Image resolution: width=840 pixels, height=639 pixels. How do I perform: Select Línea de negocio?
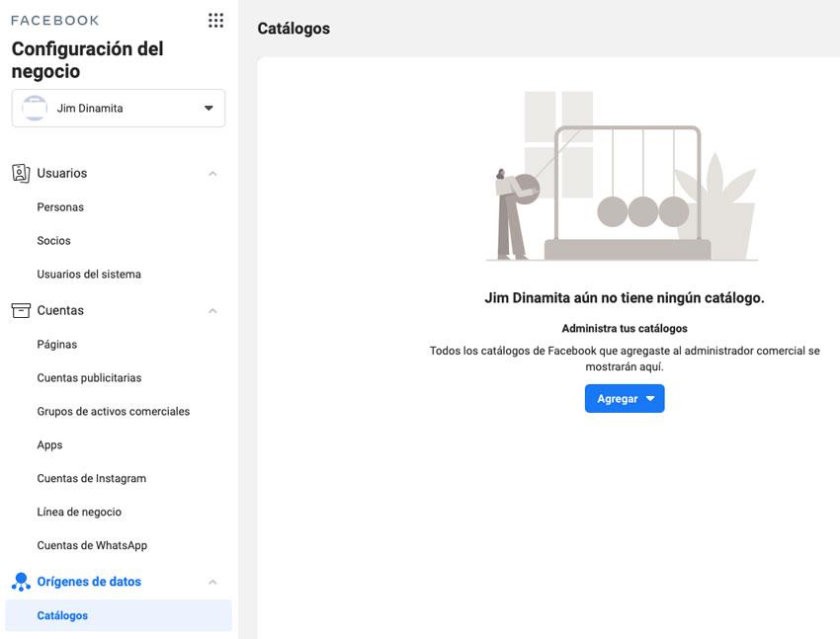click(x=79, y=513)
